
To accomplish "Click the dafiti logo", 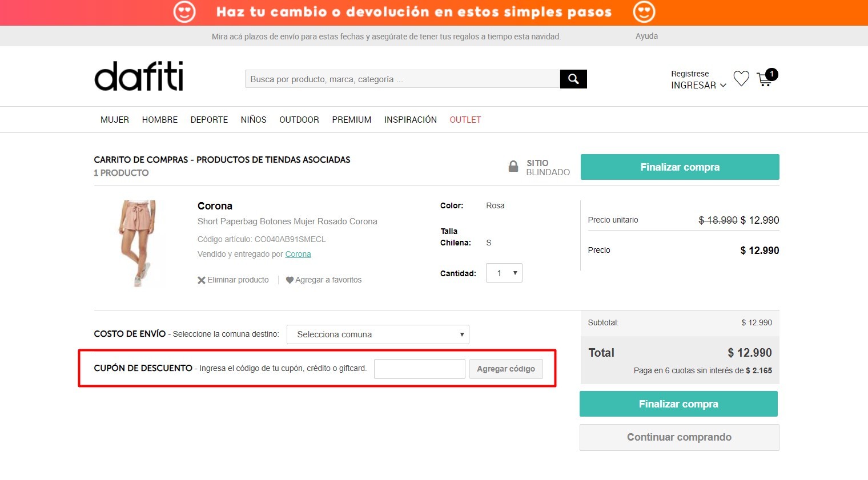I will (x=139, y=76).
